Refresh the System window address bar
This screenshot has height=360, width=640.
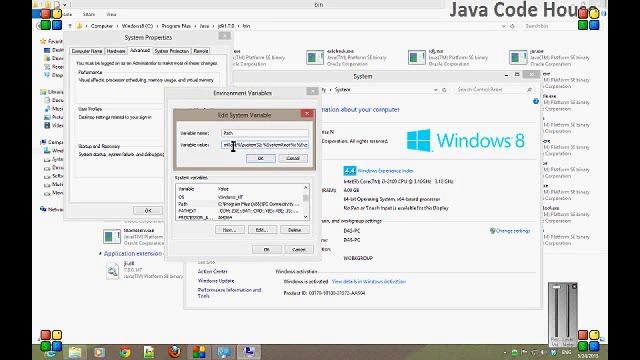coord(444,90)
